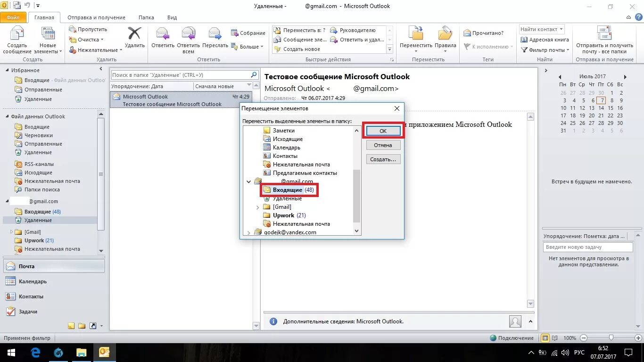The image size is (644, 362).
Task: Click the sender contact photo icon
Action: click(515, 321)
